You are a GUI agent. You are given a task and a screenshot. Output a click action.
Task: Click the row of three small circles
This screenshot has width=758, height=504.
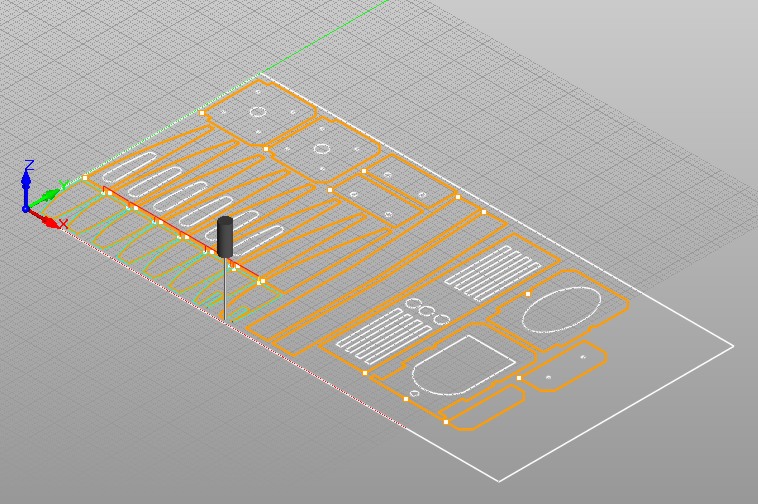[x=426, y=311]
